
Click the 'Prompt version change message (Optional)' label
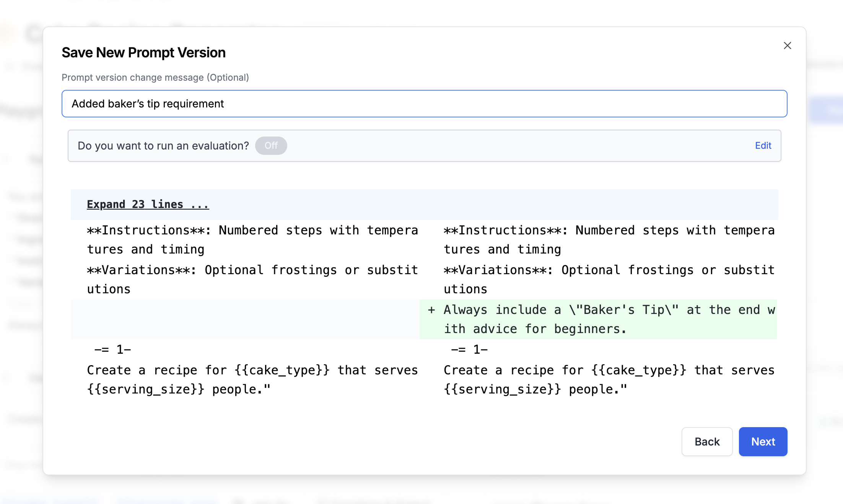click(x=155, y=78)
